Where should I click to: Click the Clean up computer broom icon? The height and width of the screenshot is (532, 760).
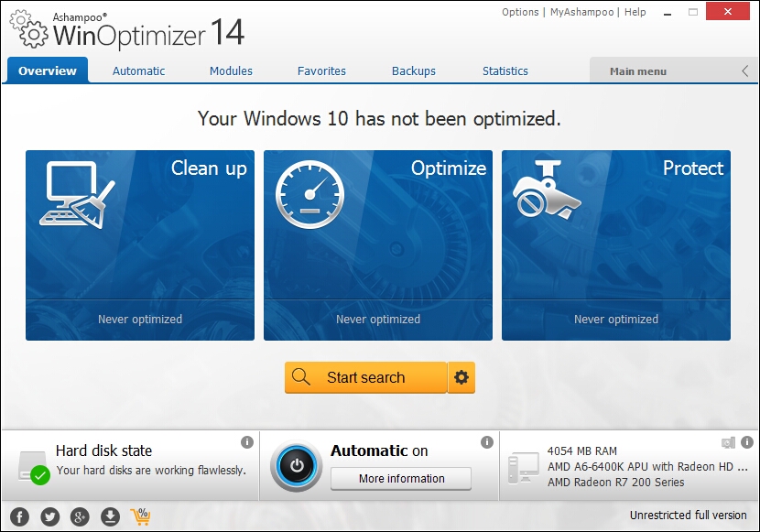pos(78,195)
